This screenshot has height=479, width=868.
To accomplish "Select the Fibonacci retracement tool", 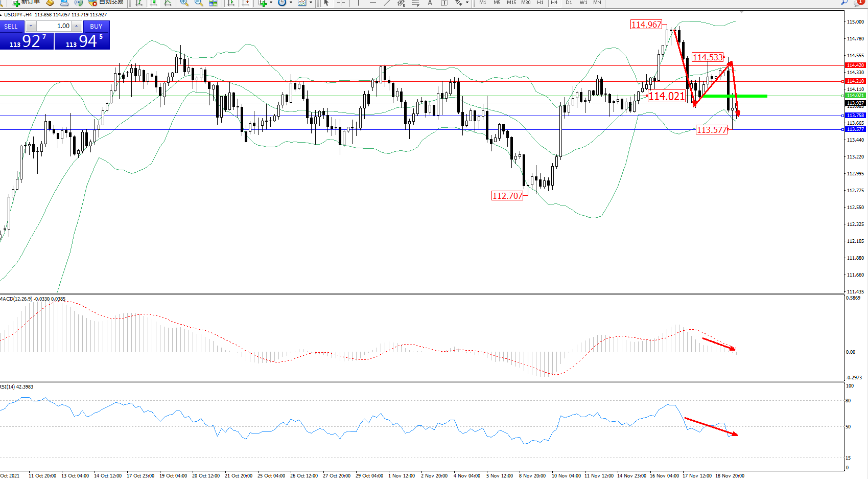I will [x=416, y=3].
